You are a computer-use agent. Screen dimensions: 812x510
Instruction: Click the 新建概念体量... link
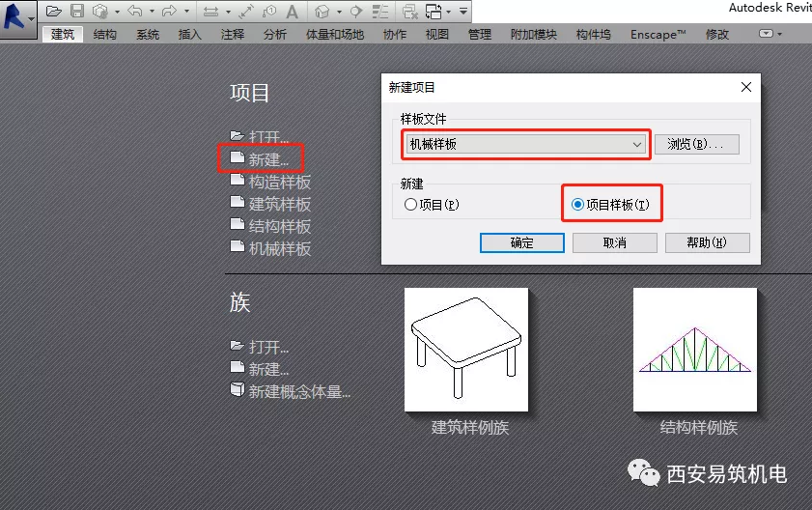[x=299, y=391]
